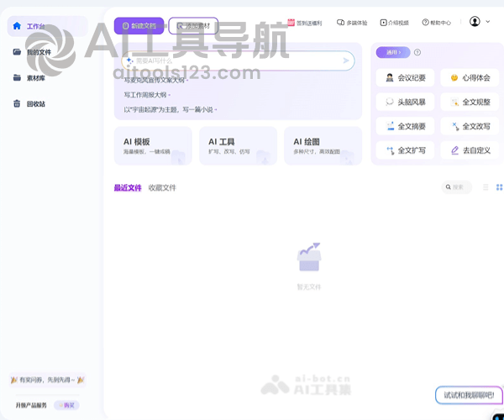Switch to the 收藏文件 tab
Screen dimensions: 504x420
pyautogui.click(x=162, y=187)
